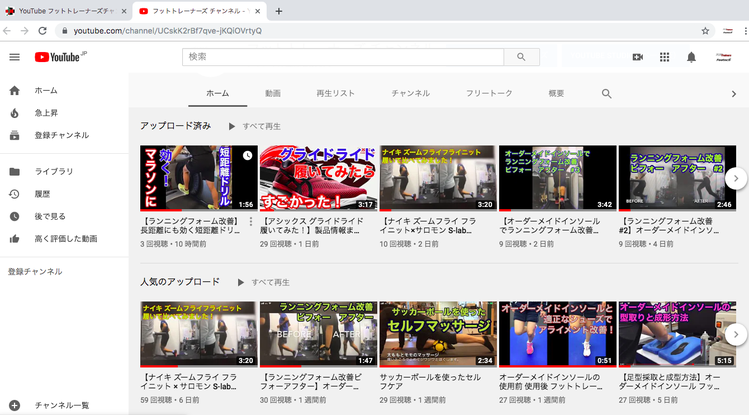Click the search magnifier button
The width and height of the screenshot is (749, 415).
[521, 57]
